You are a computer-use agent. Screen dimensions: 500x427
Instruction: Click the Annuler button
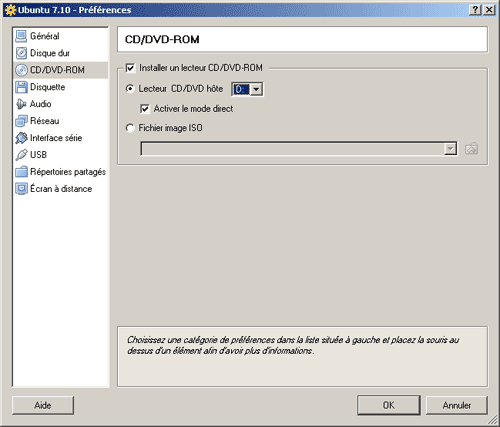point(457,405)
